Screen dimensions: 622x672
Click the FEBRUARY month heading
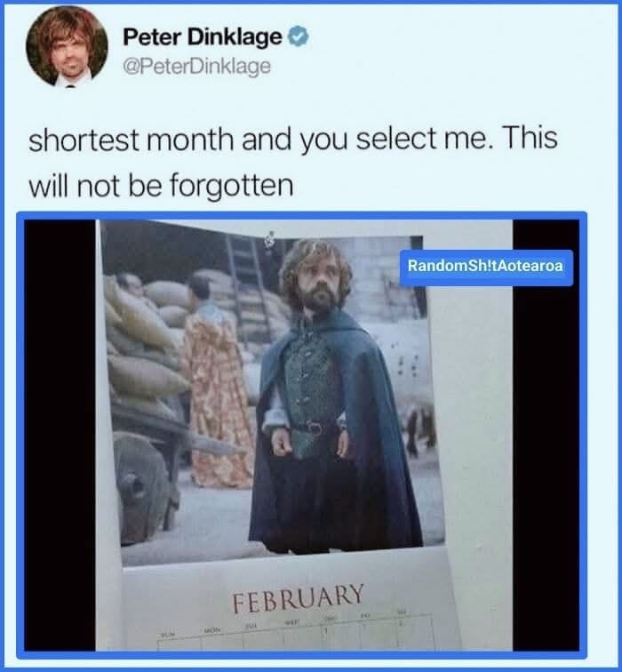point(299,596)
